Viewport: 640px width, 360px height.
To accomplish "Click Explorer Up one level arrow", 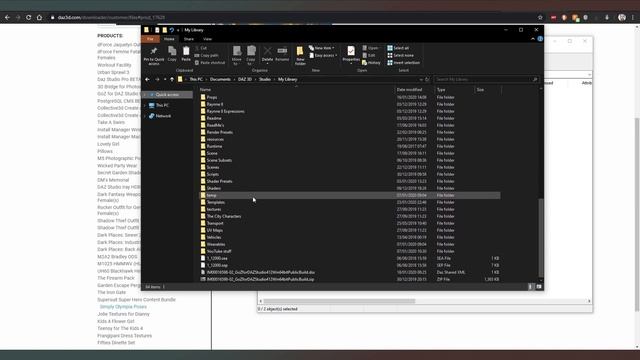I will (x=172, y=80).
